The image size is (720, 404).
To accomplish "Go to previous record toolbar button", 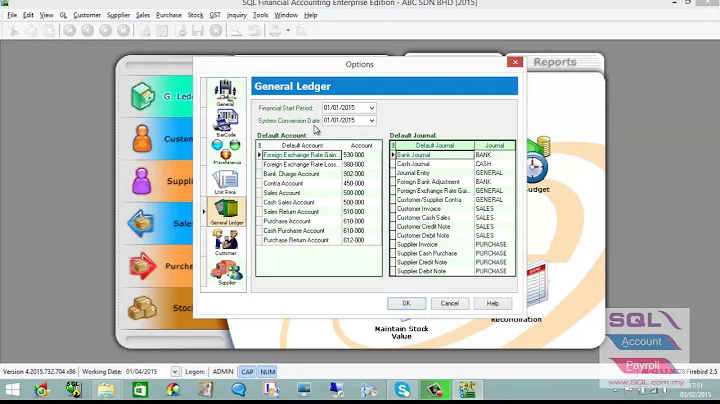I will [x=87, y=31].
